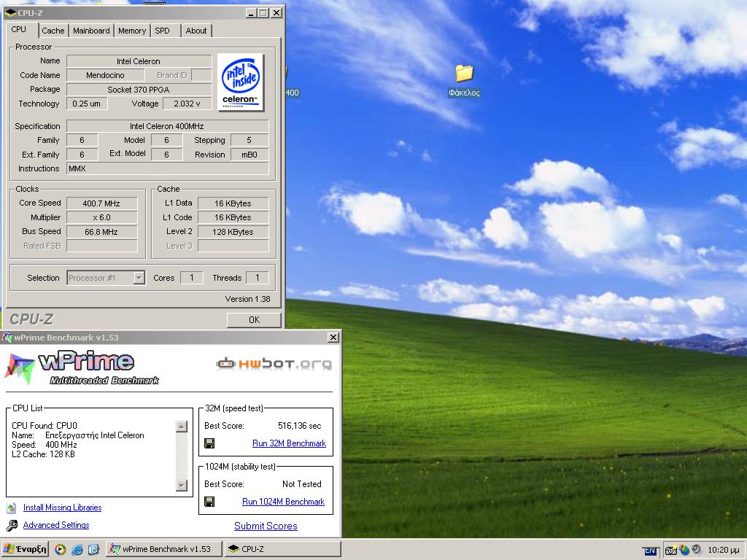This screenshot has width=747, height=560.
Task: Click the Mendocino code name field
Action: 105,75
